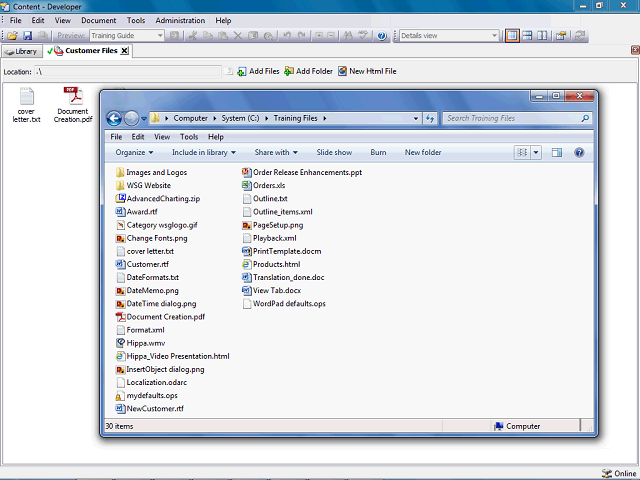The width and height of the screenshot is (640, 480).
Task: Open the Developer Tools menu
Action: [136, 20]
